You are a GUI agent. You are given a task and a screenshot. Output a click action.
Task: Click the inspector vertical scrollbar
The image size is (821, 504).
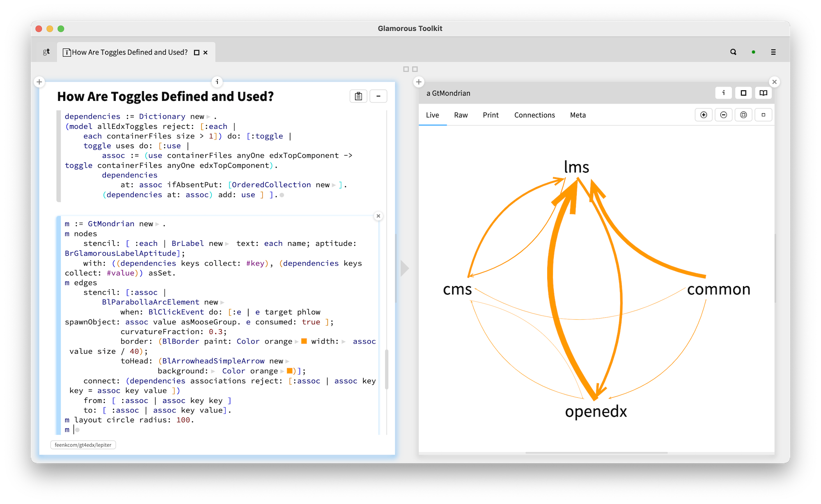click(775, 269)
